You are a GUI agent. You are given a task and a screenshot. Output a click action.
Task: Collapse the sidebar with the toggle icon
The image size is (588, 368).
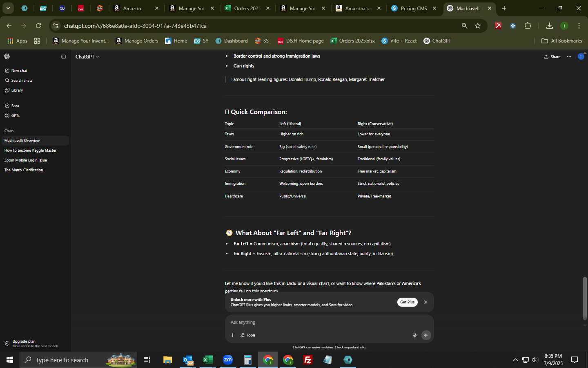(x=63, y=56)
